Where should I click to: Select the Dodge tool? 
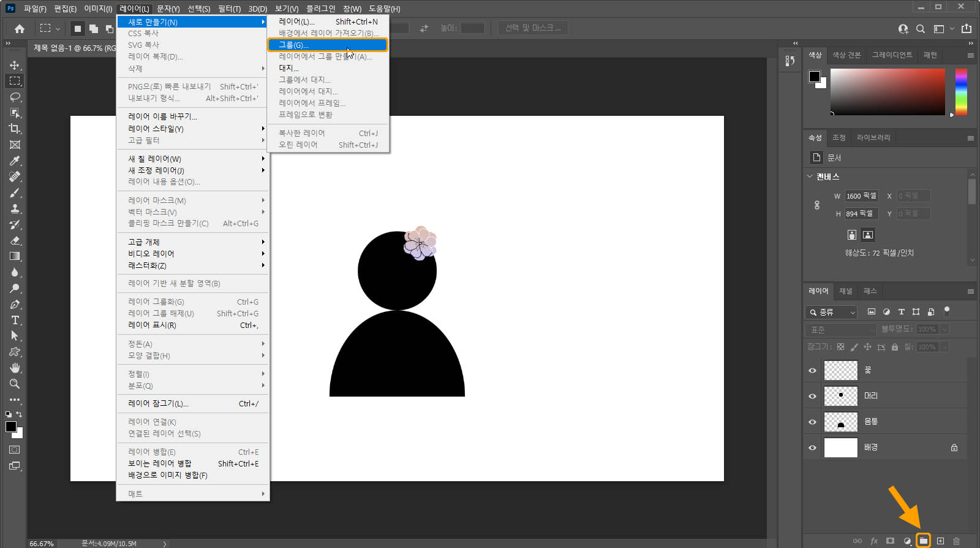coord(15,288)
